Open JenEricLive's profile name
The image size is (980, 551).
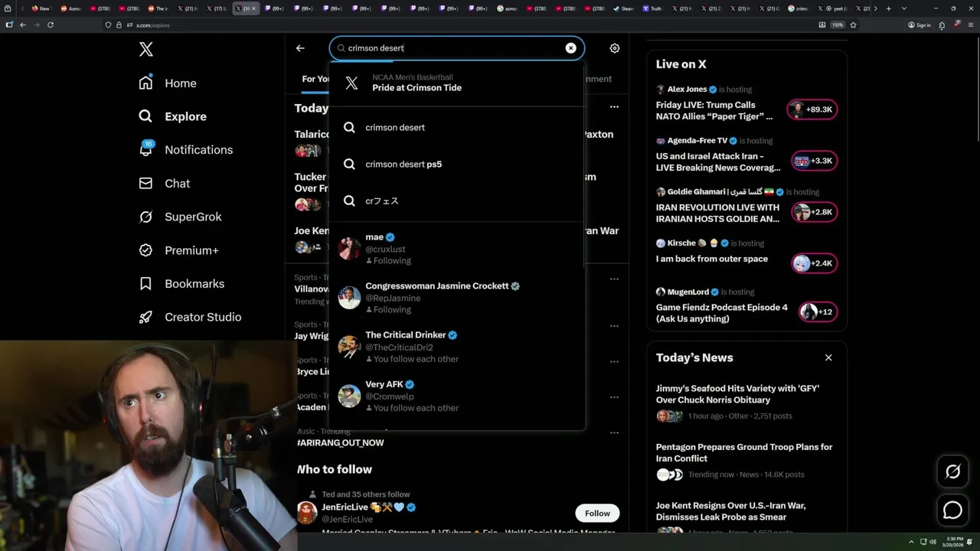pos(345,507)
